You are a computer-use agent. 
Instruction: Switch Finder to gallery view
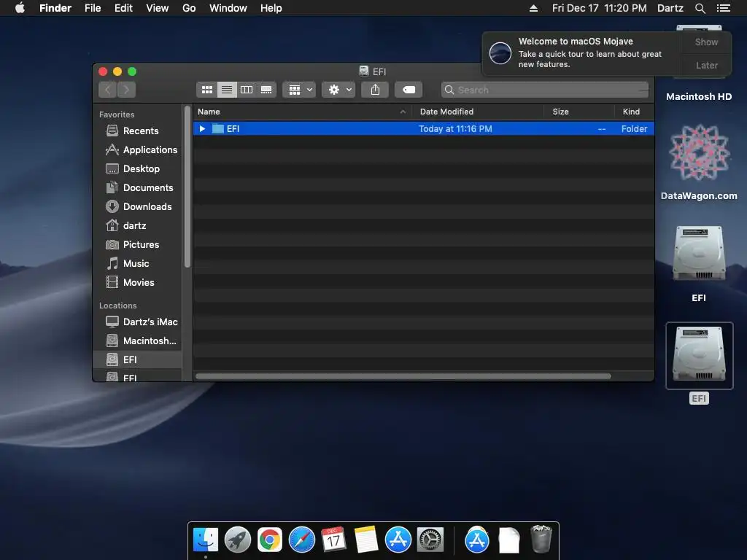point(266,90)
